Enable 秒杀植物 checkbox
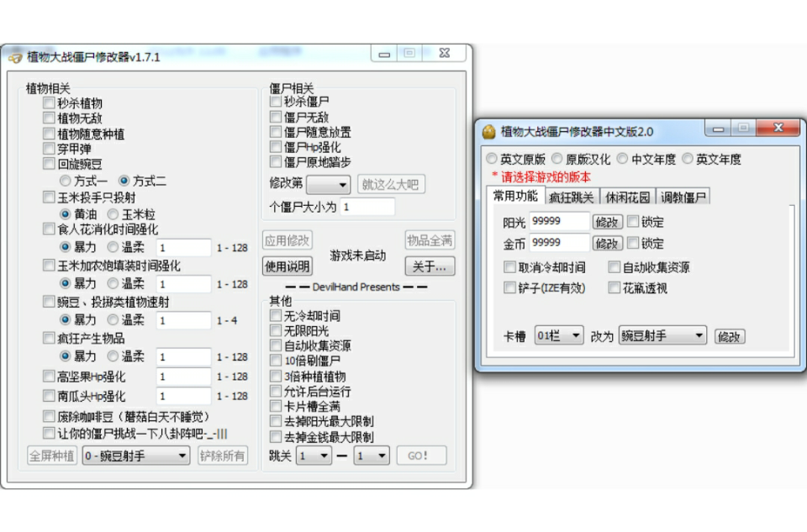Image resolution: width=807 pixels, height=532 pixels. point(49,103)
